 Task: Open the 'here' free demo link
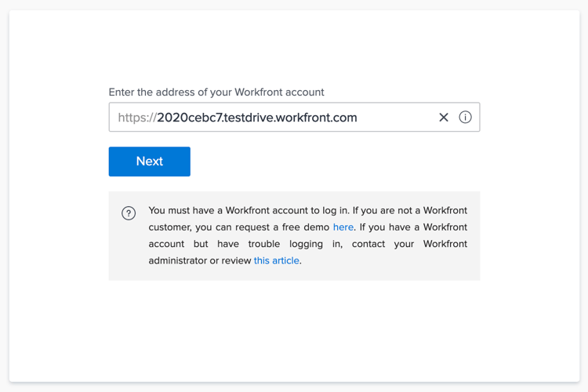point(343,227)
